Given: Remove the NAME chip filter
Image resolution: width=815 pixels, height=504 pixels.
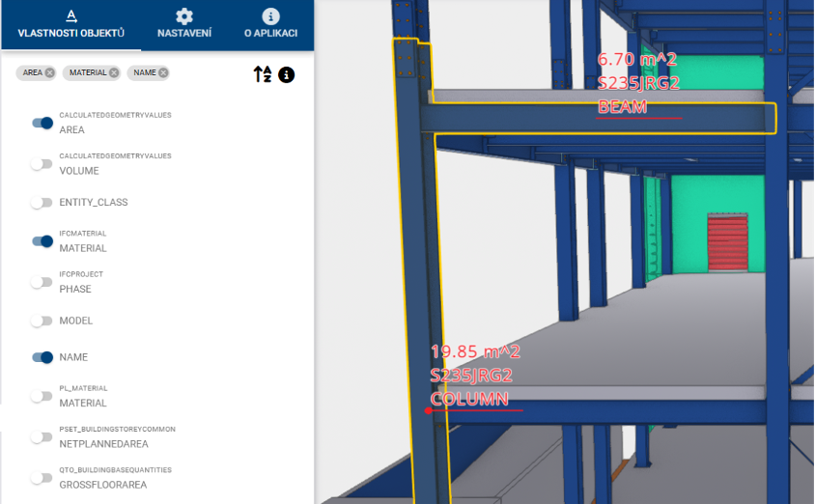Looking at the screenshot, I should click(163, 72).
